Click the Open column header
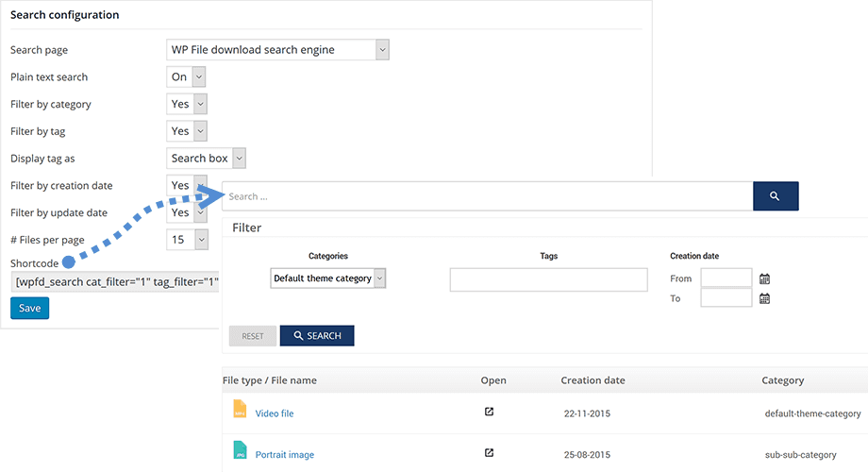This screenshot has width=868, height=472. click(493, 380)
